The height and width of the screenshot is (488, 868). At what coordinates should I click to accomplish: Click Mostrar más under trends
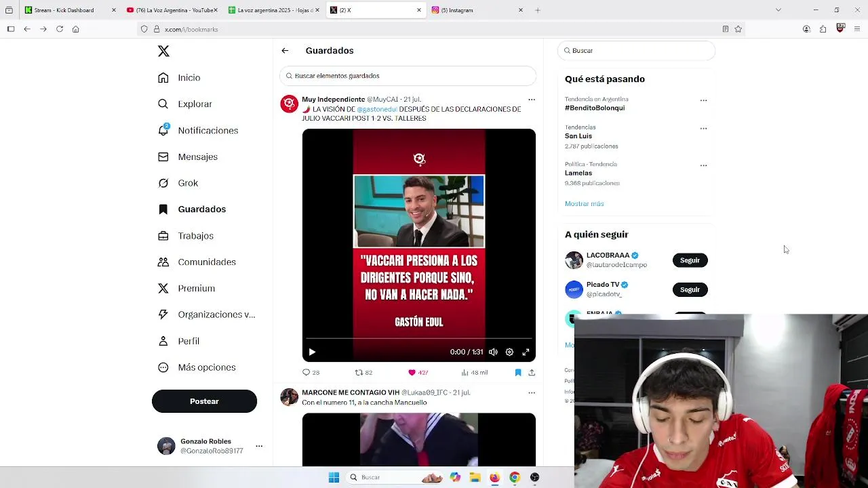pos(584,203)
